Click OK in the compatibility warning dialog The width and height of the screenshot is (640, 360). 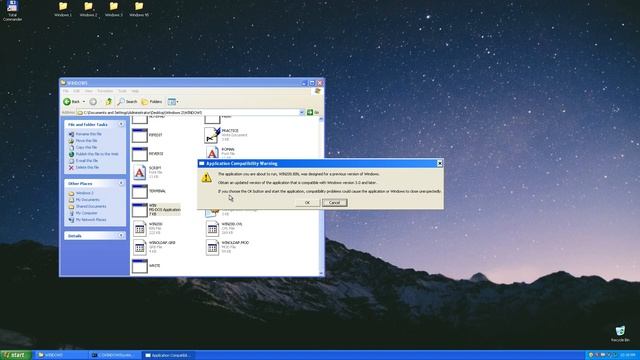[x=307, y=202]
